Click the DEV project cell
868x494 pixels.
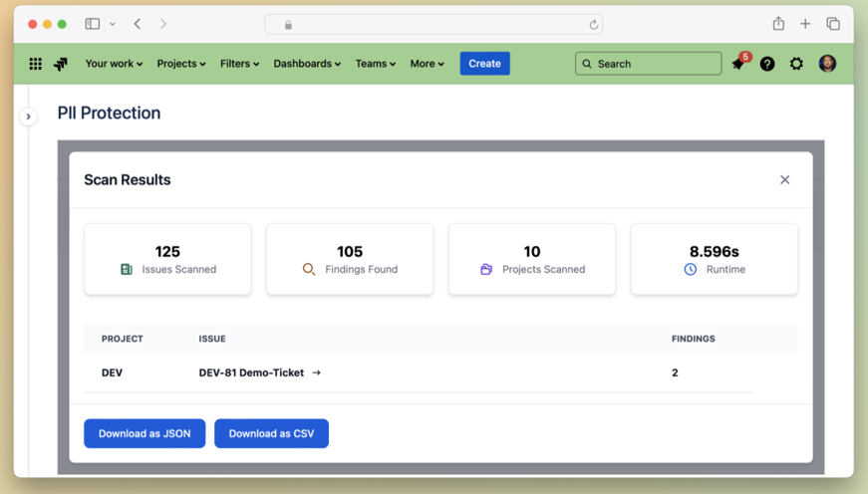112,372
